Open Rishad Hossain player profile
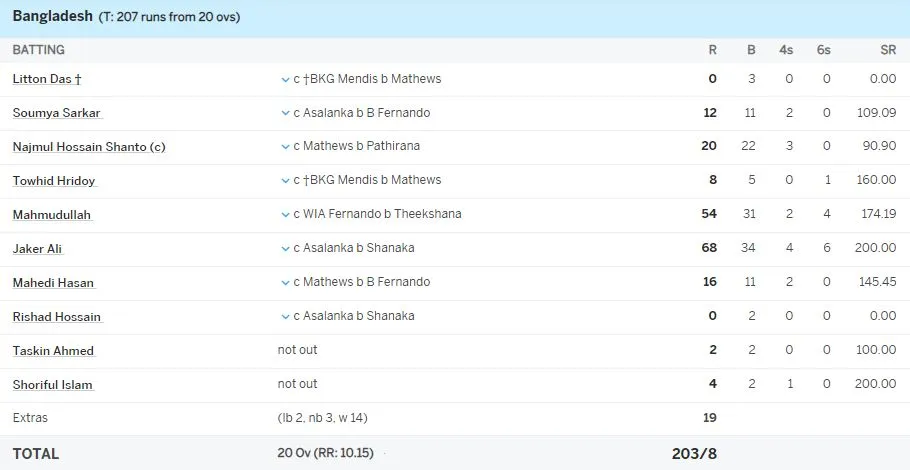 56,317
